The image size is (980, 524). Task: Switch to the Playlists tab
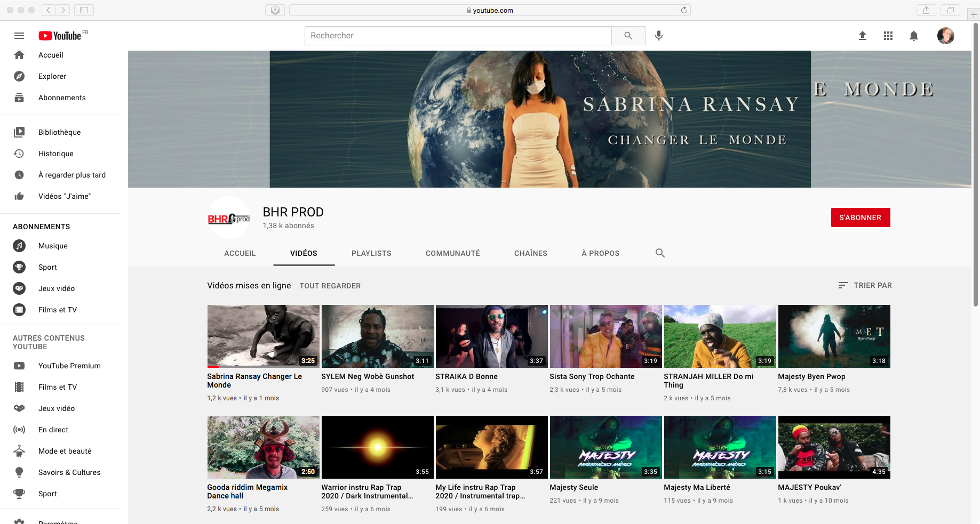pos(371,253)
